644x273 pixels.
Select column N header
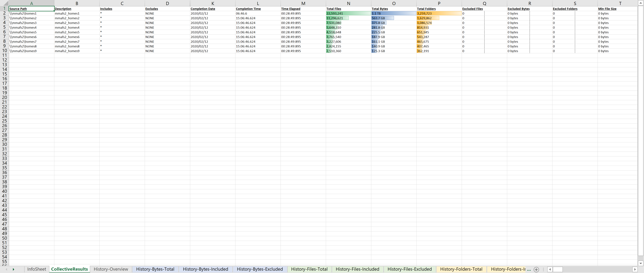point(348,3)
